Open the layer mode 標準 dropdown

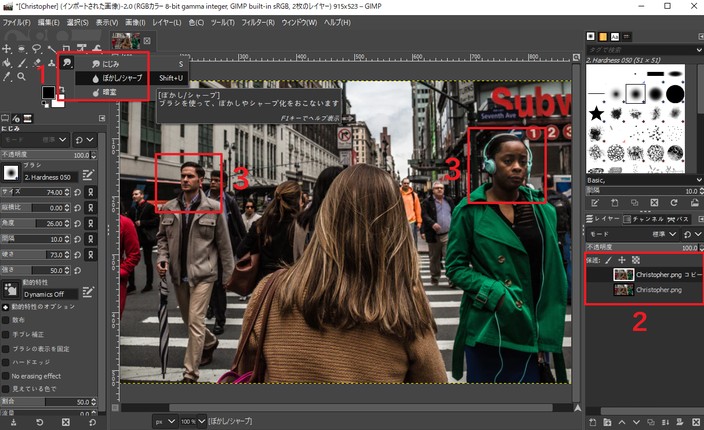[632, 234]
